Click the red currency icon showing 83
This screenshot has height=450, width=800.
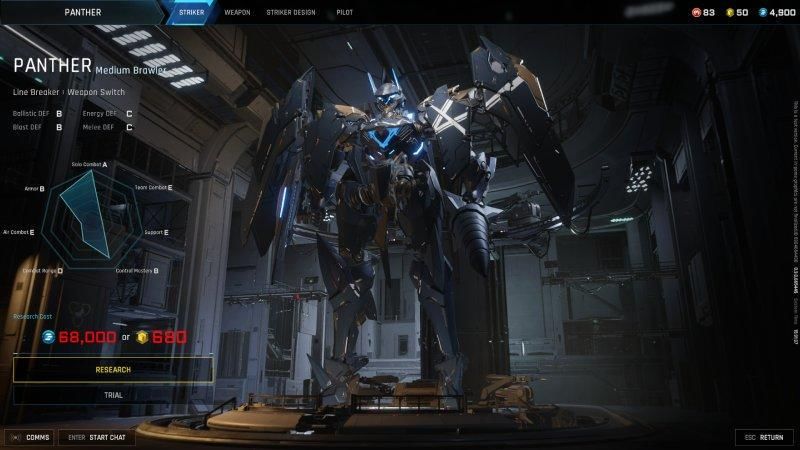[696, 12]
